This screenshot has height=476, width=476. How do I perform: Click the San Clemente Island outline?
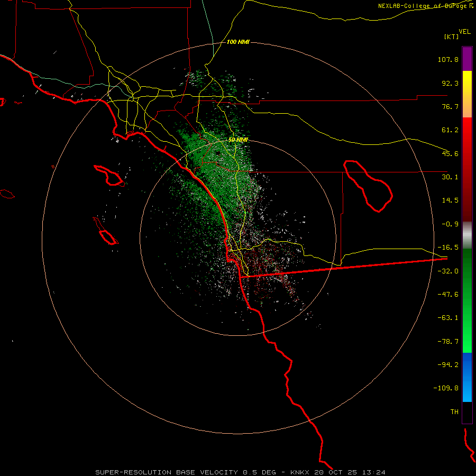105,231
